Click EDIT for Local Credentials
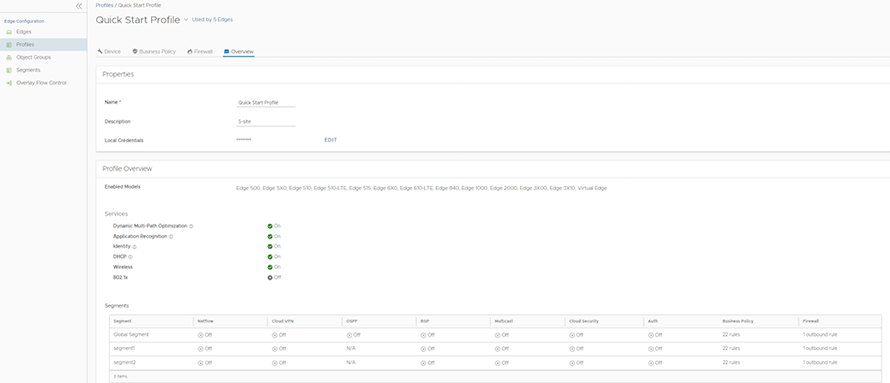Image resolution: width=890 pixels, height=383 pixels. tap(330, 140)
